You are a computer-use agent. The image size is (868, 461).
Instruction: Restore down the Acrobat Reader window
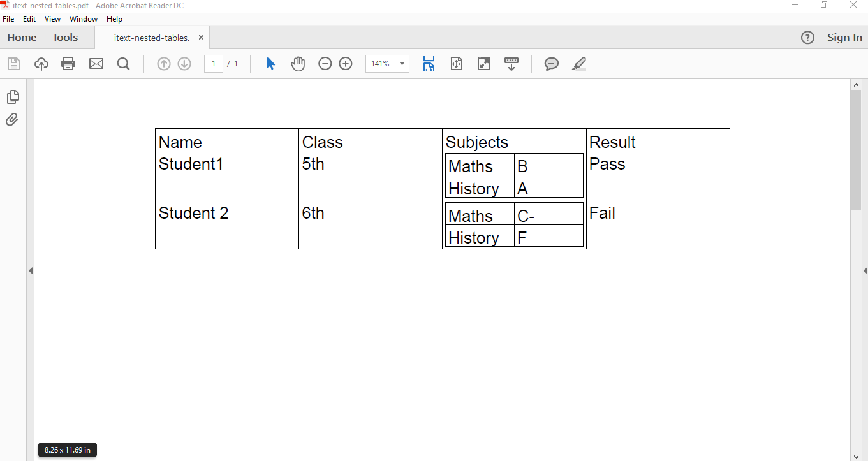click(x=824, y=5)
